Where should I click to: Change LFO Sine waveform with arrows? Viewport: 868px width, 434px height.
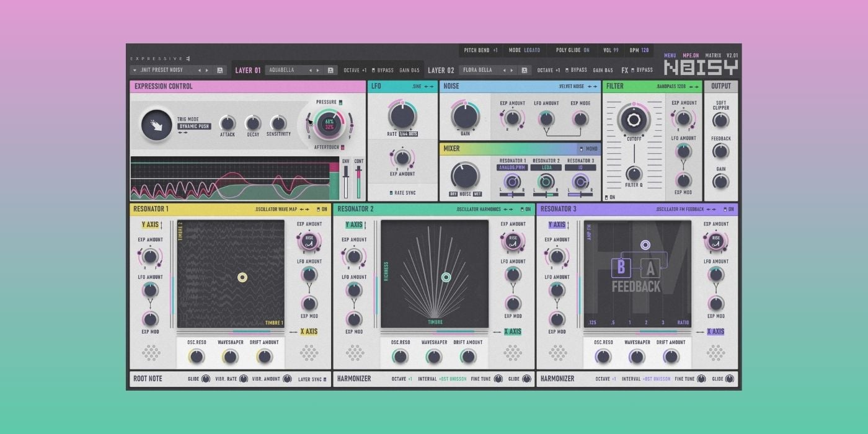pyautogui.click(x=428, y=86)
